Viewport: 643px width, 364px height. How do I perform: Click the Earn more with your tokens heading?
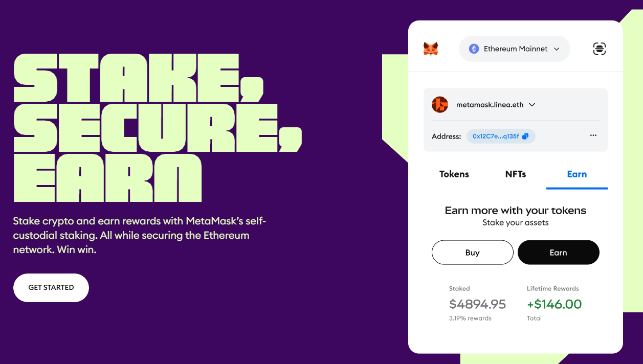pyautogui.click(x=516, y=211)
